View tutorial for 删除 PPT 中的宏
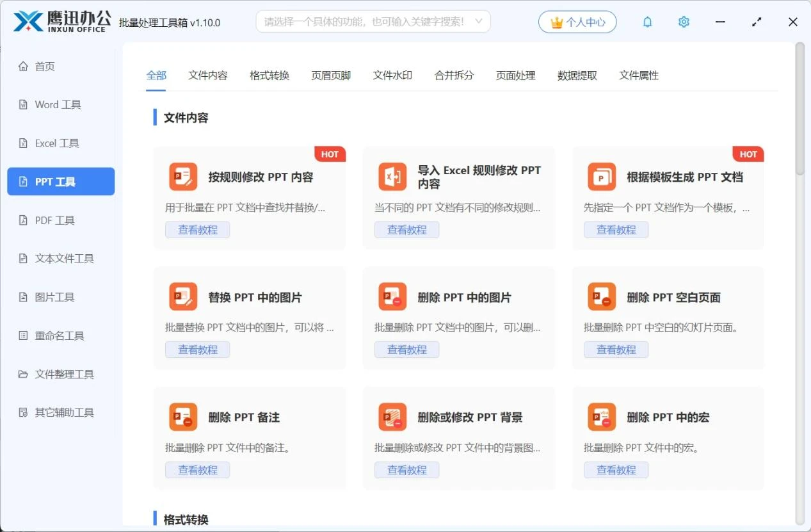The image size is (811, 532). (616, 470)
